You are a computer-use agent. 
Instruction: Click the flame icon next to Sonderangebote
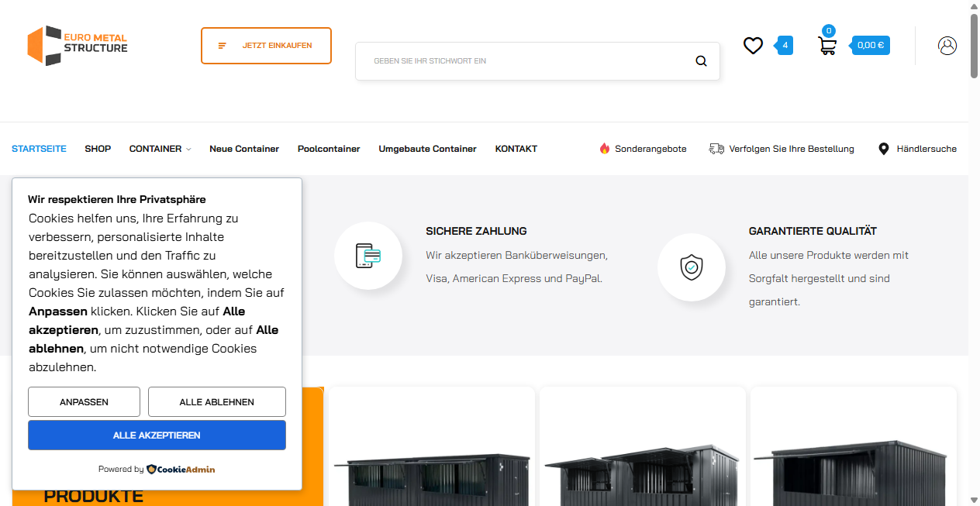point(605,148)
